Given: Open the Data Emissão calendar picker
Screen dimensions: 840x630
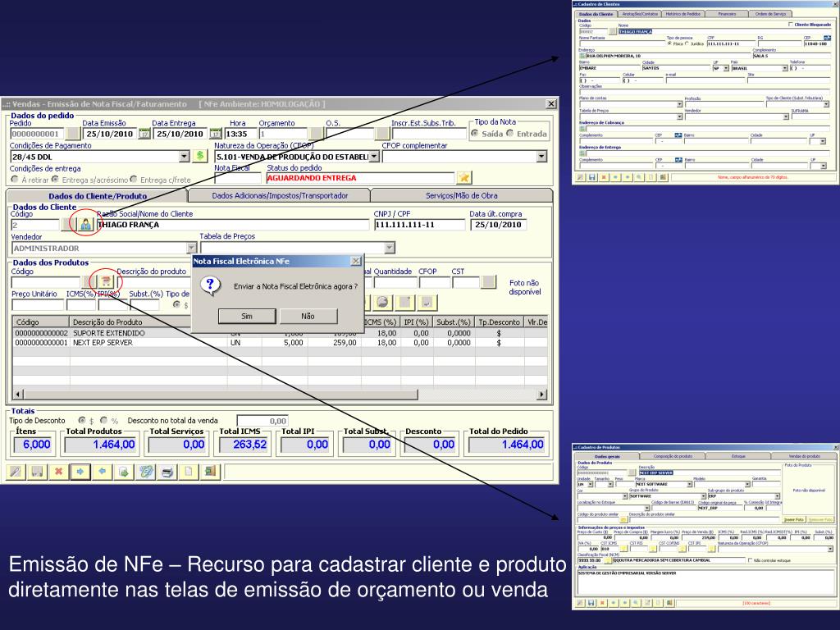Looking at the screenshot, I should (144, 134).
